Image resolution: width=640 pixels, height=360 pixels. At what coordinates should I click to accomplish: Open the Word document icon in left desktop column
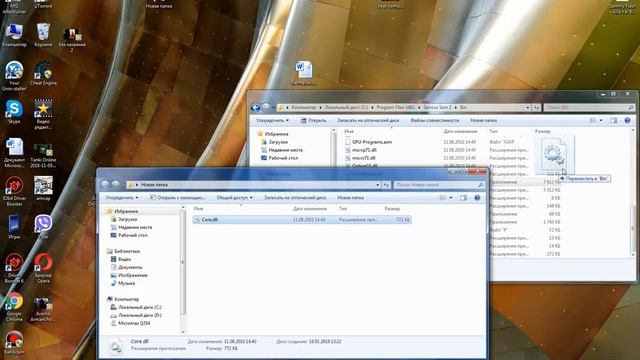pyautogui.click(x=14, y=153)
